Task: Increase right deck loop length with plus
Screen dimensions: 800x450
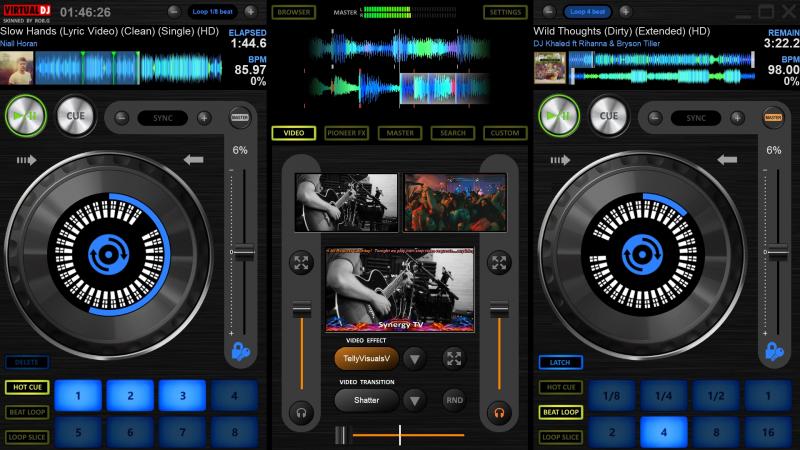Action: coord(625,11)
